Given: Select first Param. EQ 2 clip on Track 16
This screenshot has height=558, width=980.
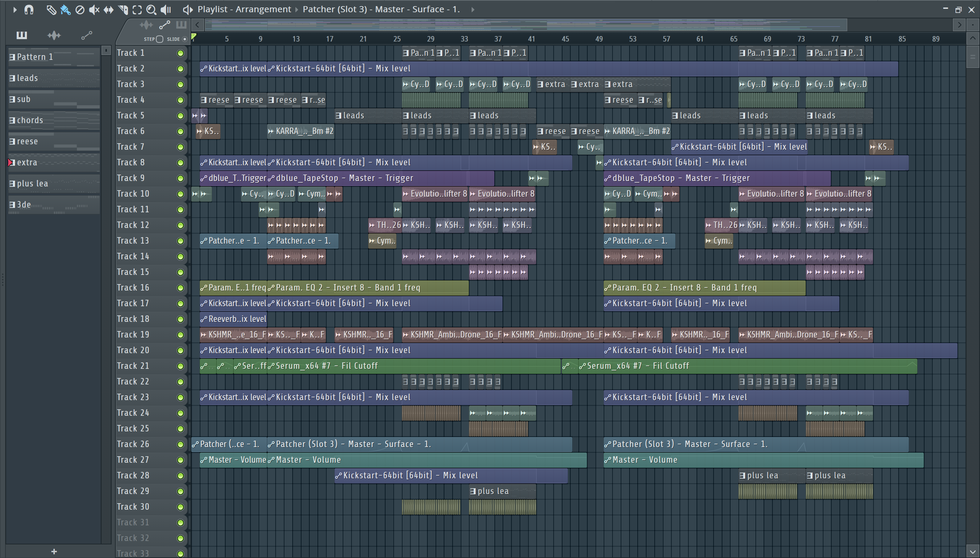Looking at the screenshot, I should point(233,288).
